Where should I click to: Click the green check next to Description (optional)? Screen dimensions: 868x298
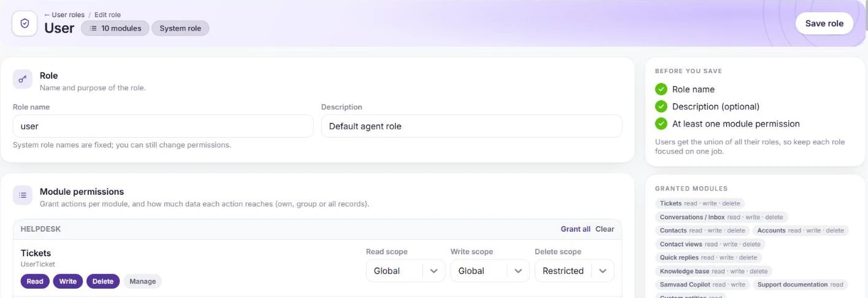coord(661,106)
